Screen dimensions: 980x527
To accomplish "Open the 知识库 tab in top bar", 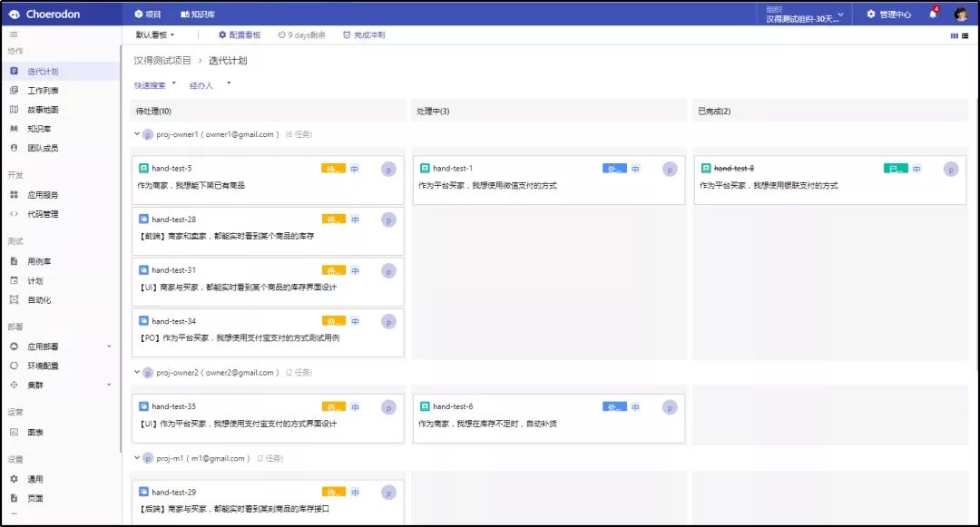I will (198, 15).
